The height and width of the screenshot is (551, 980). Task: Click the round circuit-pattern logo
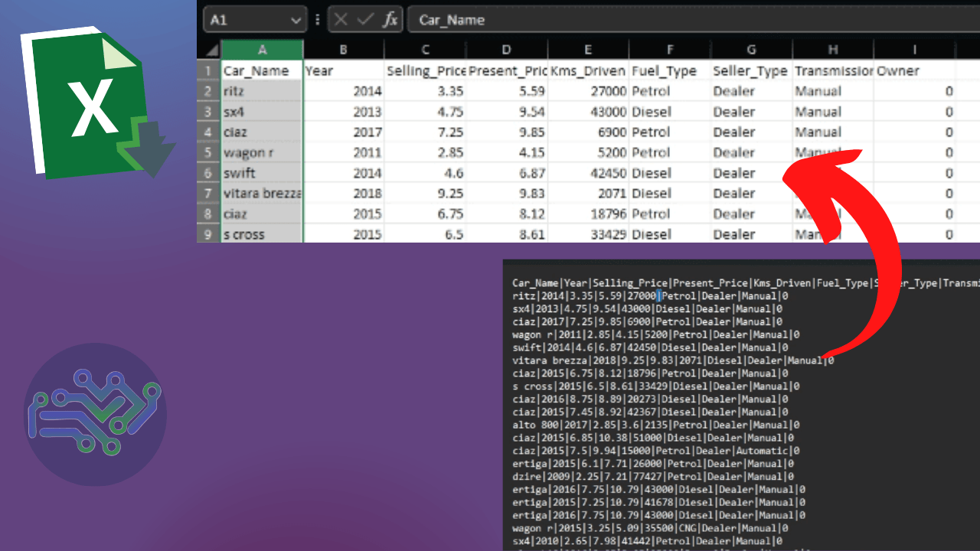point(95,414)
